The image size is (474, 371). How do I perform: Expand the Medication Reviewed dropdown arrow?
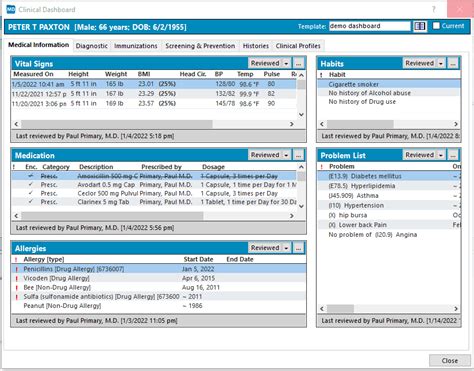(x=286, y=155)
